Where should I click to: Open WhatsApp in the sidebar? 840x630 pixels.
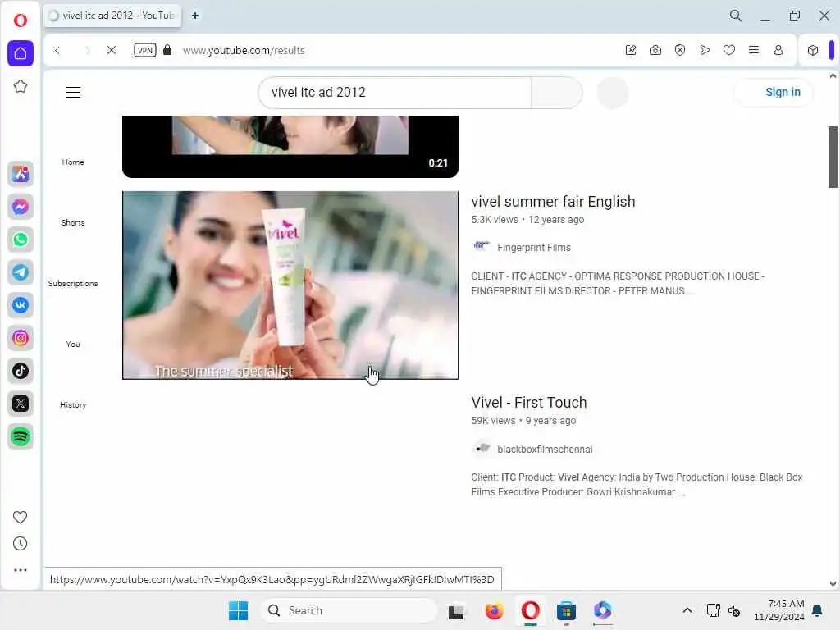coord(21,240)
